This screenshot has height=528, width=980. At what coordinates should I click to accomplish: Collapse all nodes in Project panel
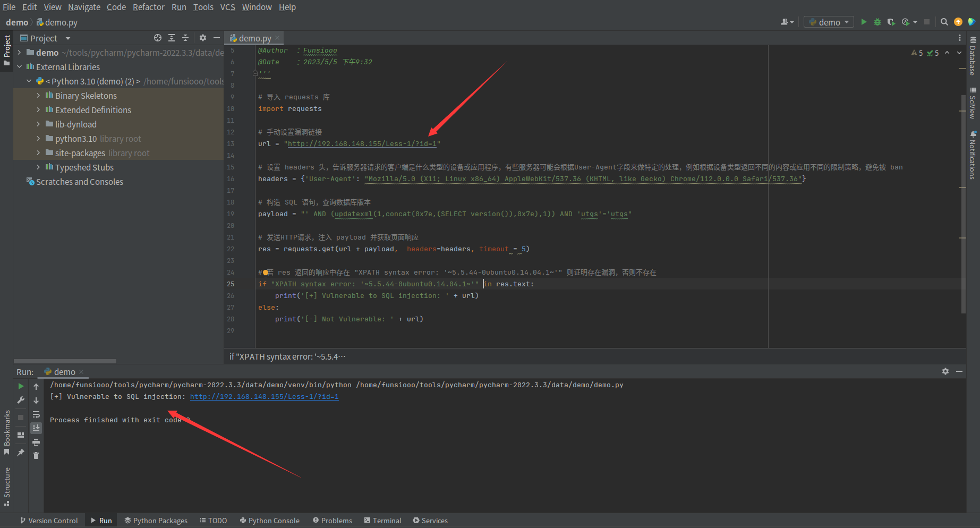pos(185,38)
